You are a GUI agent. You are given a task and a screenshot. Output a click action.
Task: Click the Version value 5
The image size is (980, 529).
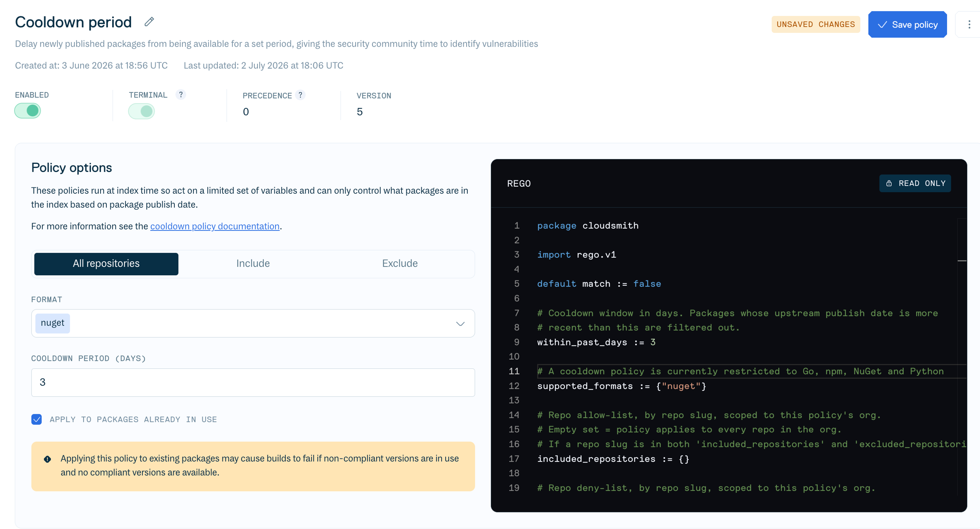point(360,112)
